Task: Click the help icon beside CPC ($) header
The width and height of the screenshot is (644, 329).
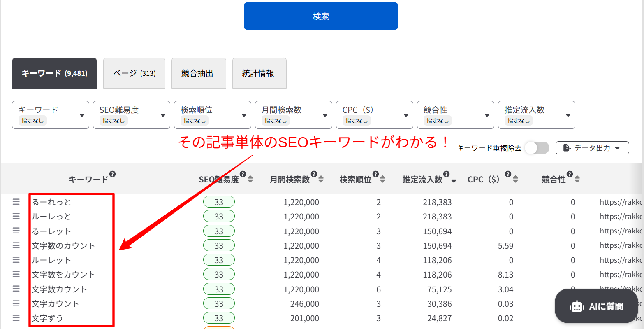Action: (x=508, y=174)
